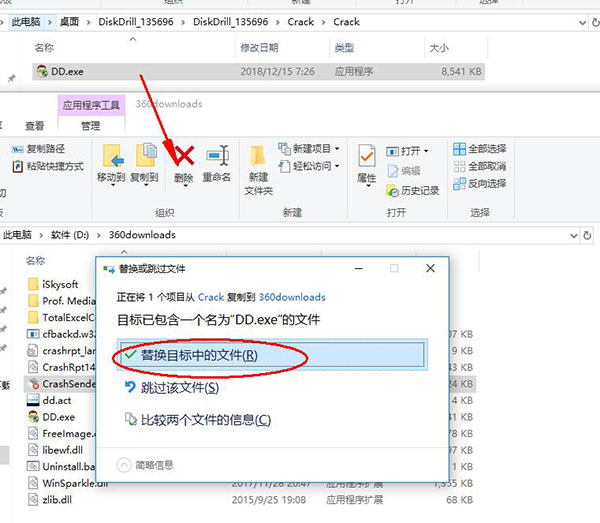Minimize the 替换或跳过文件 dialog
Screen dimensions: 600x523
(x=359, y=269)
